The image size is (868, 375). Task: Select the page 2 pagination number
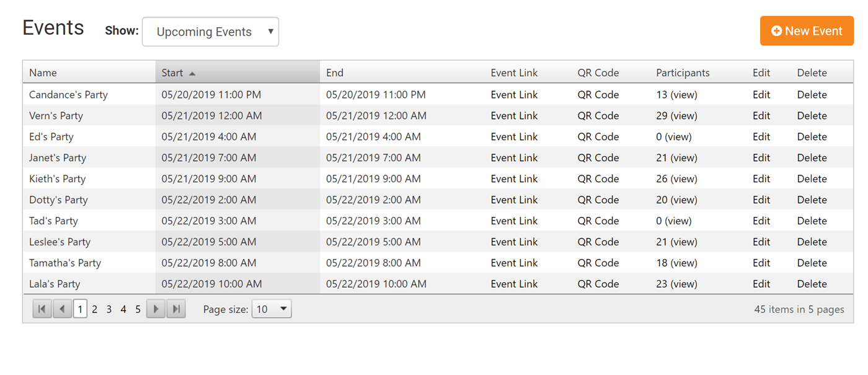(x=94, y=309)
